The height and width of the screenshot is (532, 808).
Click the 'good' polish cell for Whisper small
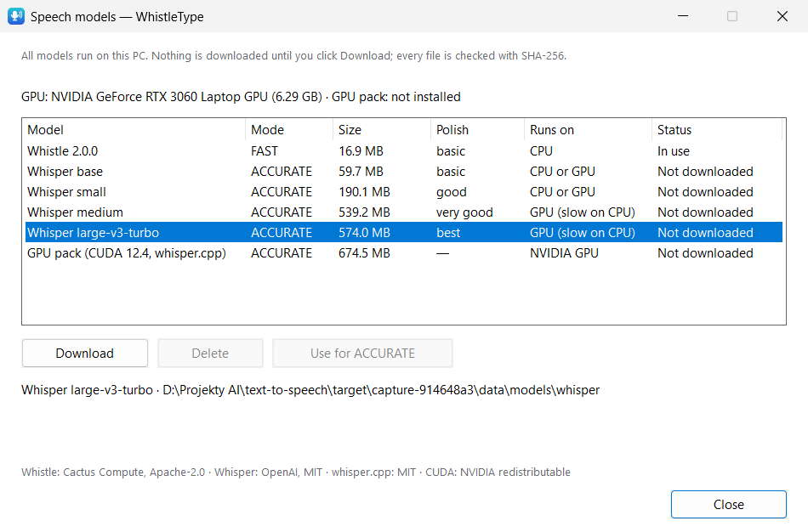(x=452, y=192)
